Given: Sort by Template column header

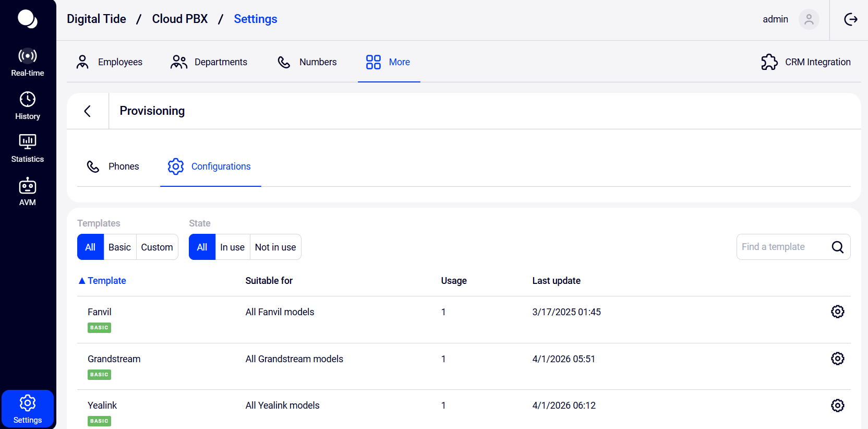Looking at the screenshot, I should 106,281.
